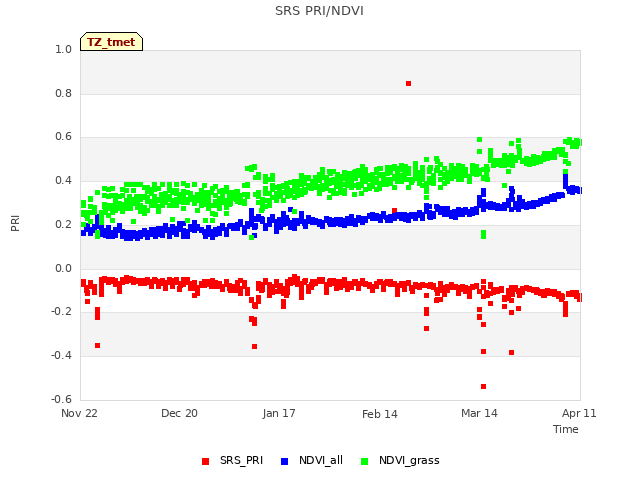
Task: Select the SRS_PRI legend label
Action: [x=241, y=460]
